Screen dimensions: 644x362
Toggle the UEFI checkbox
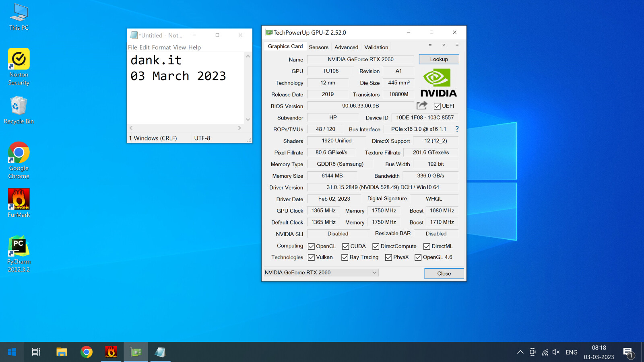[437, 106]
